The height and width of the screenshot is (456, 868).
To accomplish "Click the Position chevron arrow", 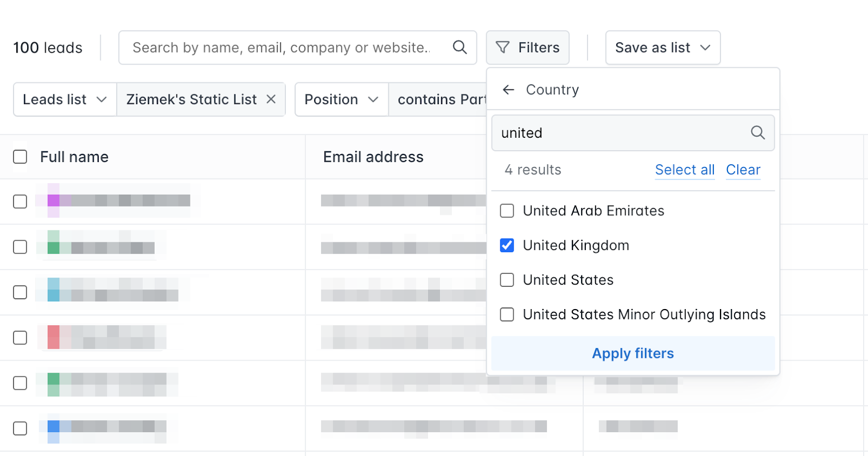I will tap(373, 100).
